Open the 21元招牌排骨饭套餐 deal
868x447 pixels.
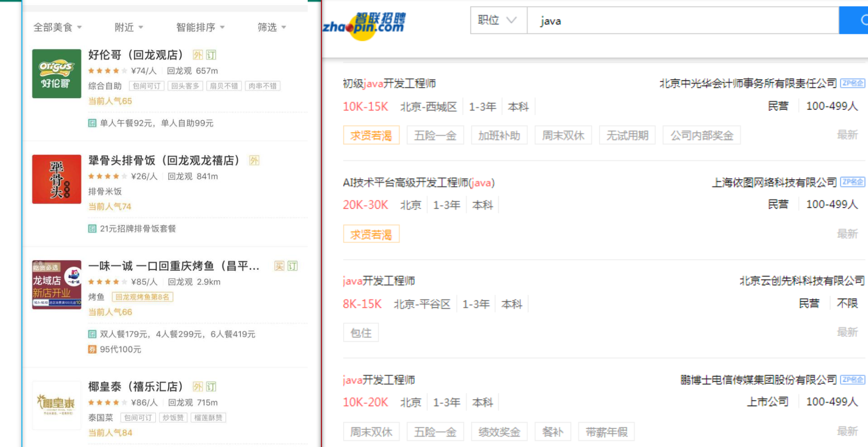(138, 228)
